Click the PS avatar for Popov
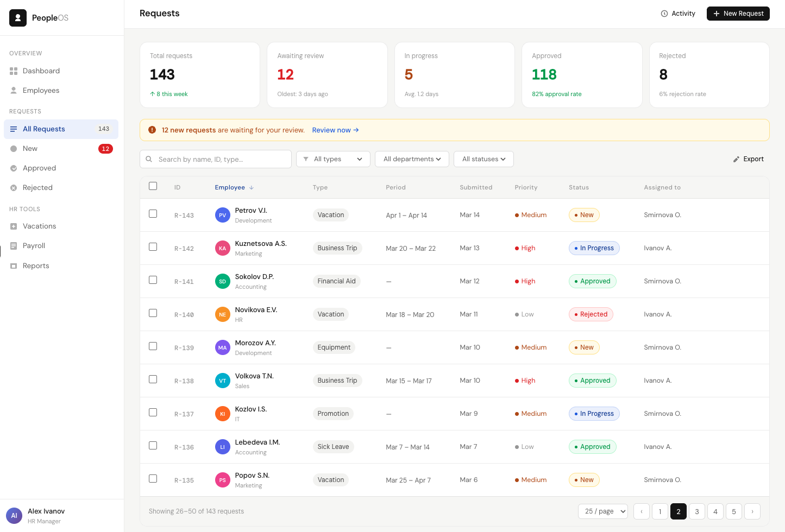Screen dimensions: 785x532 coord(223,480)
